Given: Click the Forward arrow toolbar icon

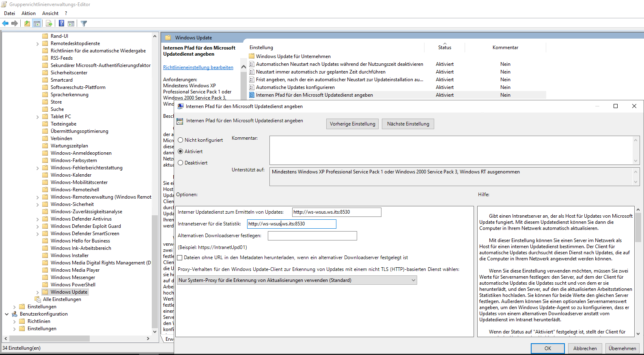Looking at the screenshot, I should coord(15,24).
